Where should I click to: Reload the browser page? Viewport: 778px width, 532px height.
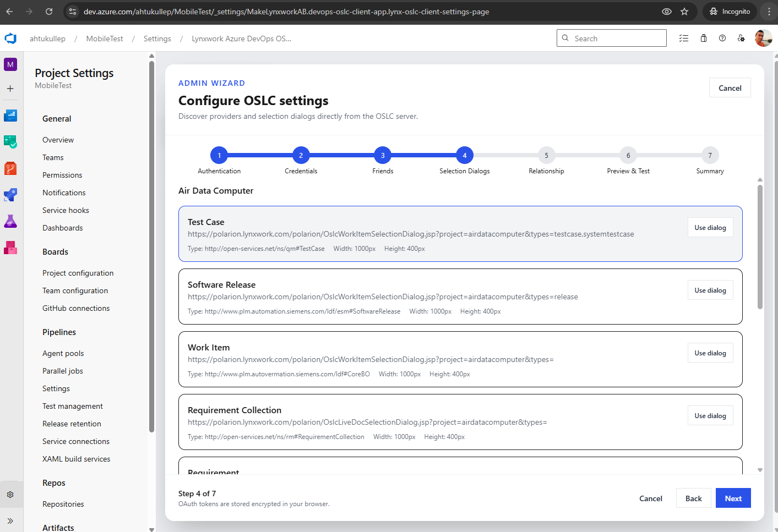pos(49,12)
